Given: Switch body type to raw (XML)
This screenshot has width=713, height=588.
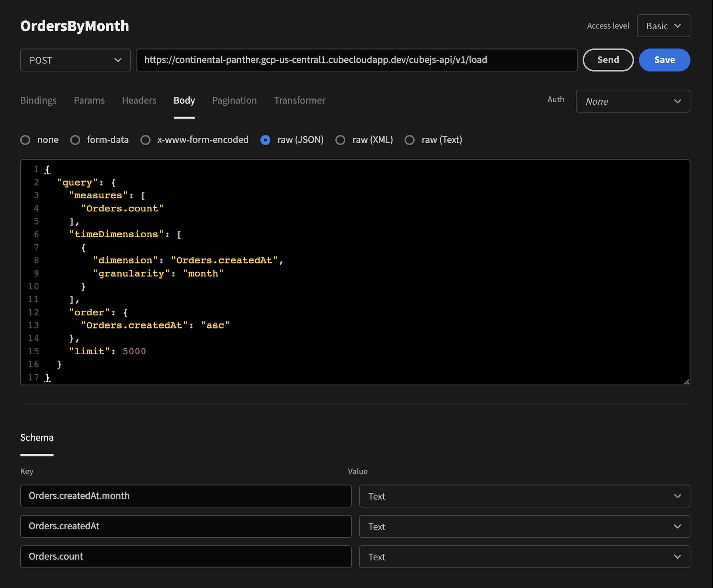Looking at the screenshot, I should (340, 140).
